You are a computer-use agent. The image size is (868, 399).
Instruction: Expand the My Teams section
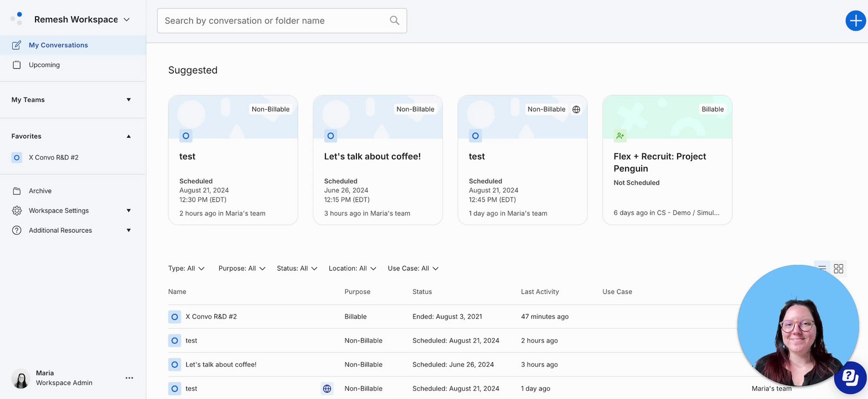click(x=128, y=100)
